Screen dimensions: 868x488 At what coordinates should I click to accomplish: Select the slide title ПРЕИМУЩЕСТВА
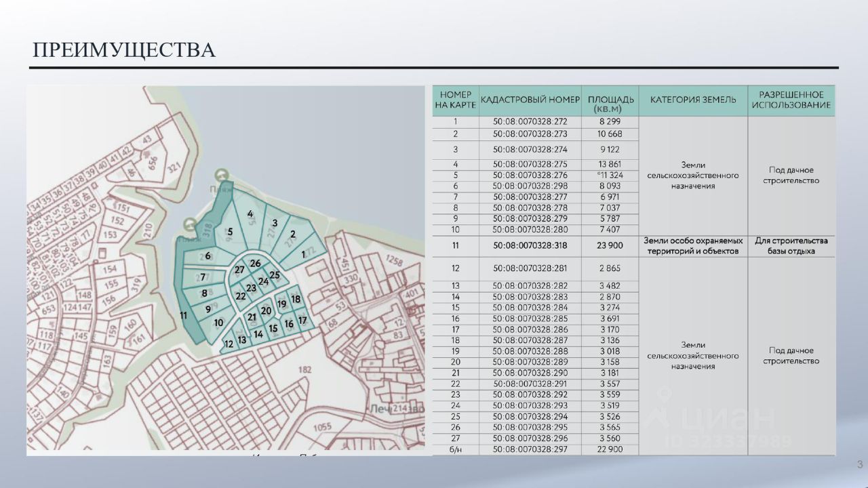point(124,50)
